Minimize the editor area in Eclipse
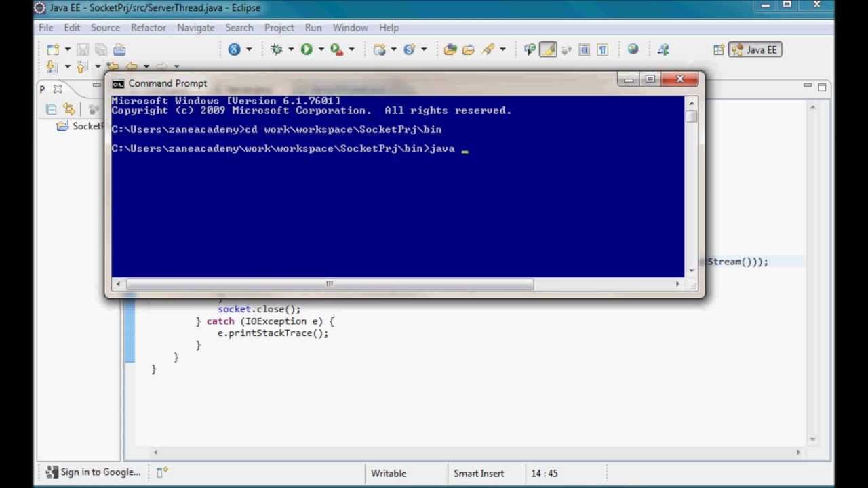The height and width of the screenshot is (488, 868). 807,86
